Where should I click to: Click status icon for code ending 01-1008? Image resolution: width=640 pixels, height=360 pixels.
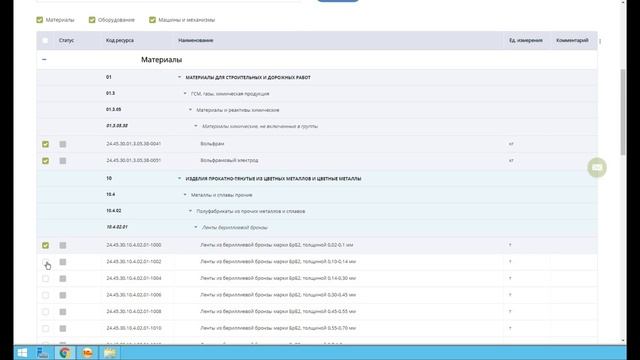pos(62,312)
